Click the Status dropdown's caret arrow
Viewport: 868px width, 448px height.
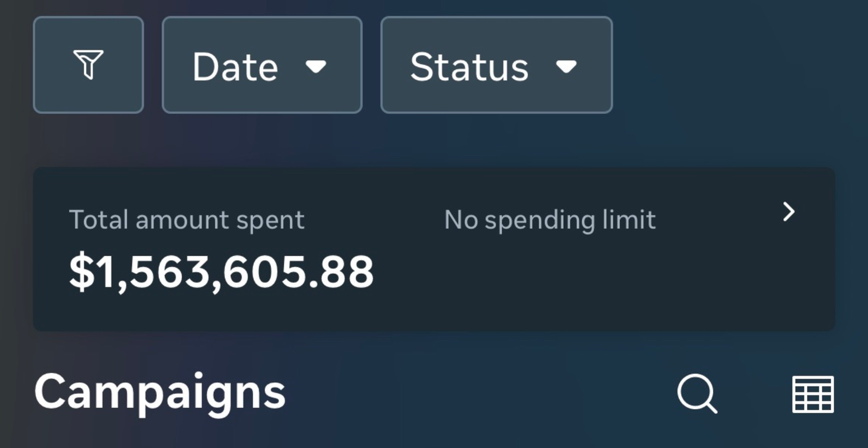point(567,67)
